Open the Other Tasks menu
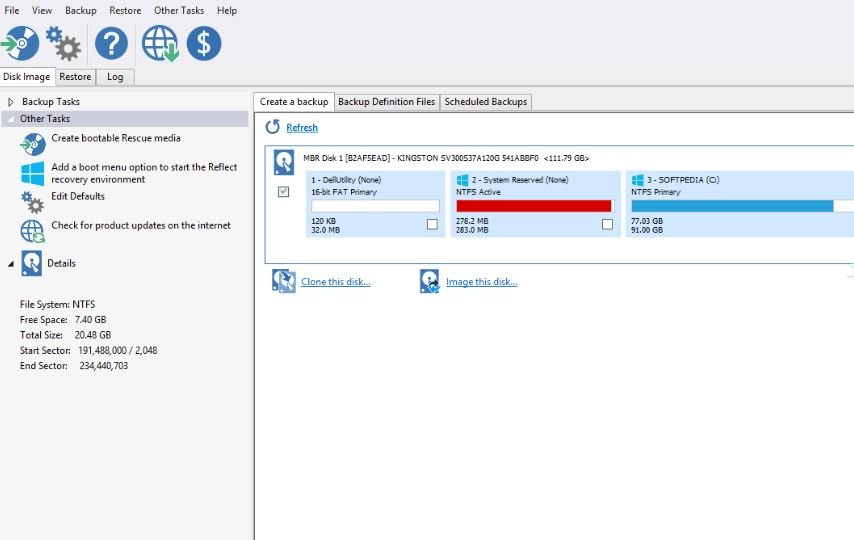This screenshot has width=854, height=540. click(179, 10)
